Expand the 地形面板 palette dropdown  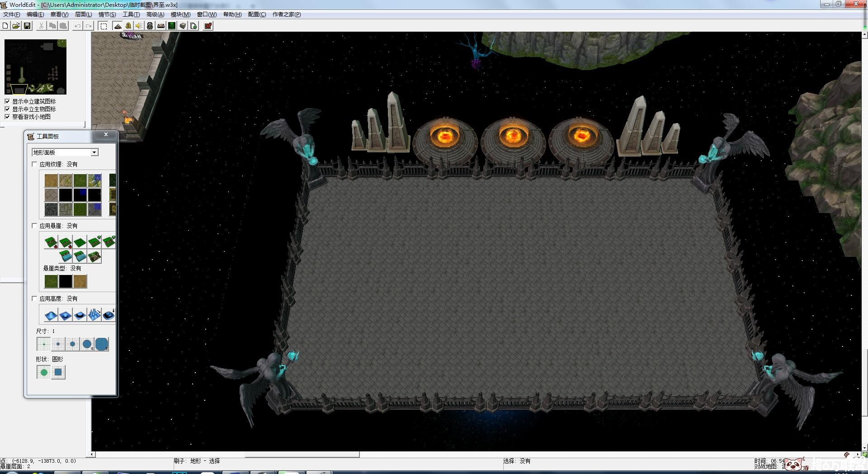coord(94,152)
